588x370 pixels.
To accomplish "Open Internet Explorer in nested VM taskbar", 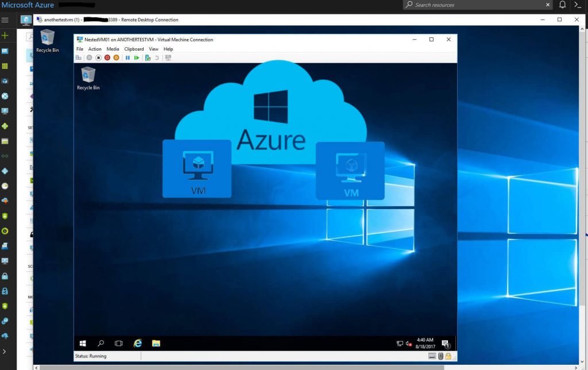I will (x=138, y=344).
